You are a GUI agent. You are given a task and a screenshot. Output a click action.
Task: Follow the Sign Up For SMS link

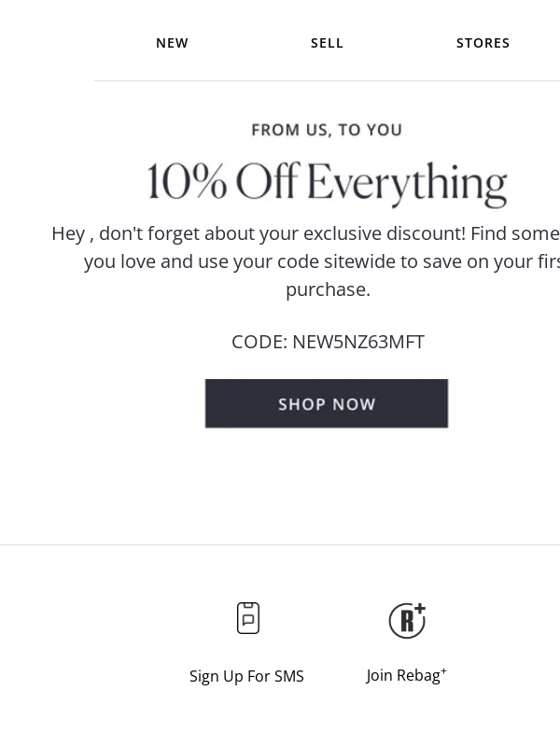point(246,676)
